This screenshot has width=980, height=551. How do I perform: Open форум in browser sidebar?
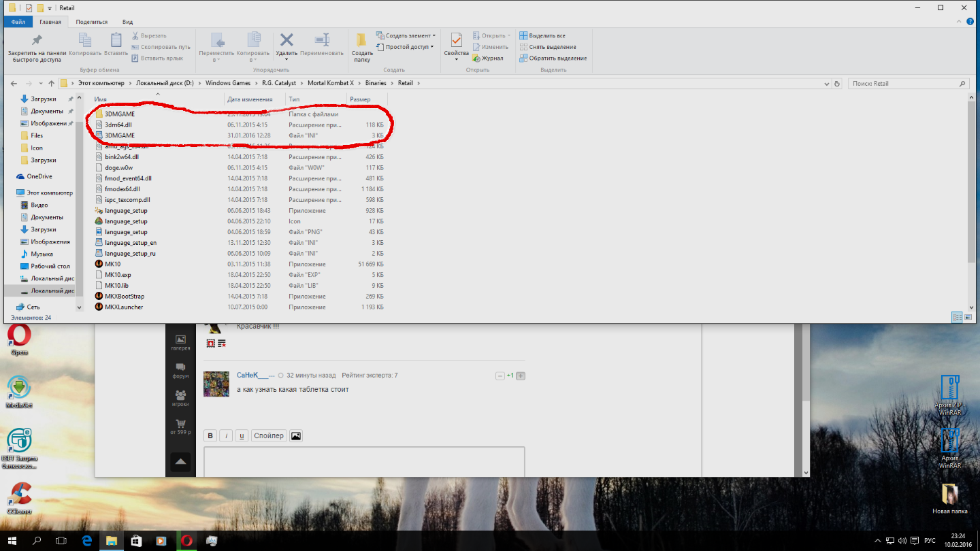(180, 371)
